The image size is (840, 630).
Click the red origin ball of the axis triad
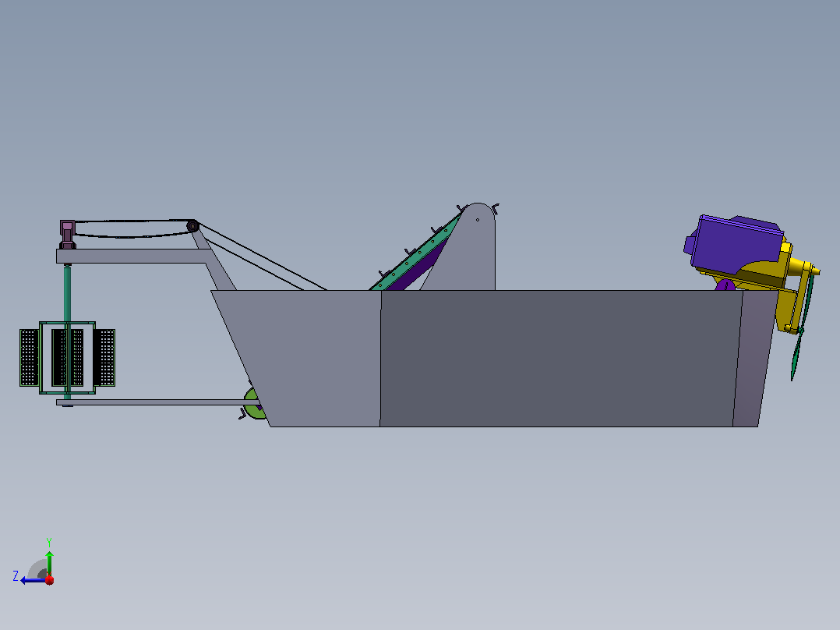pyautogui.click(x=49, y=579)
